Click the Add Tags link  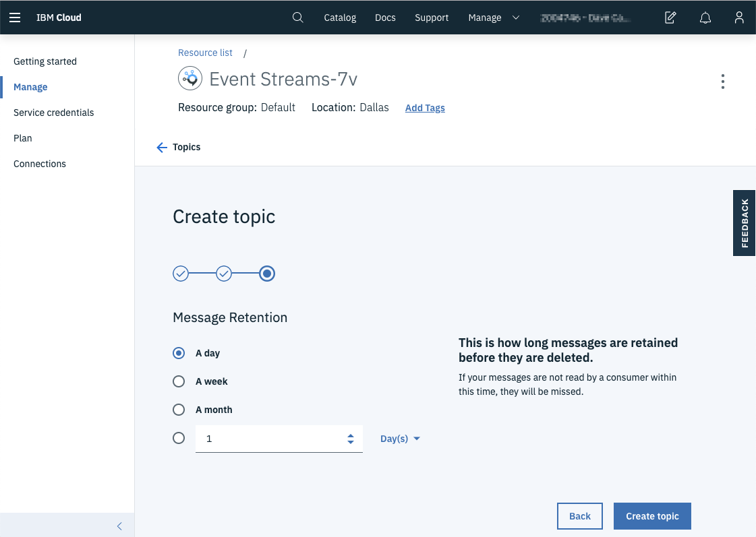tap(425, 108)
